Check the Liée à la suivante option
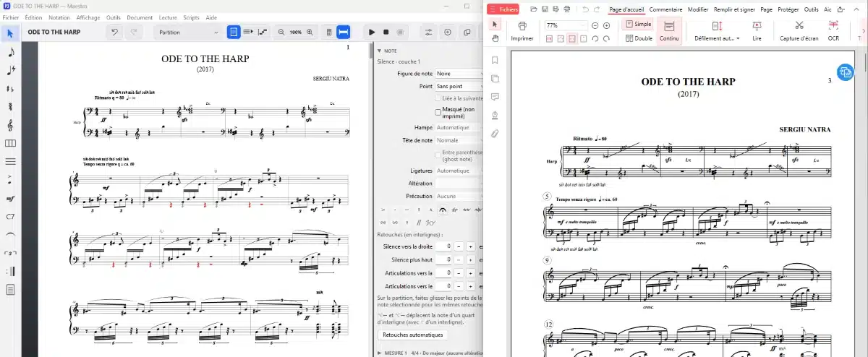868x357 pixels. pos(438,98)
